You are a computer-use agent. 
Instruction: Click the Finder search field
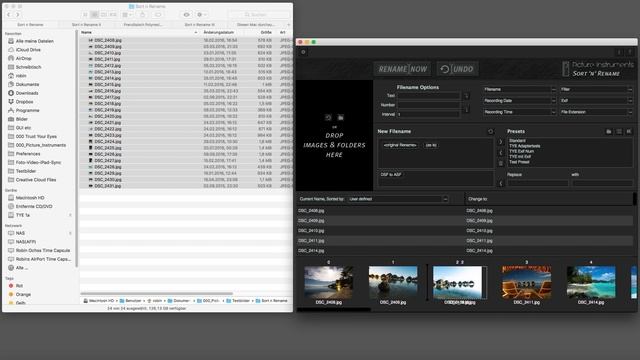click(x=259, y=15)
